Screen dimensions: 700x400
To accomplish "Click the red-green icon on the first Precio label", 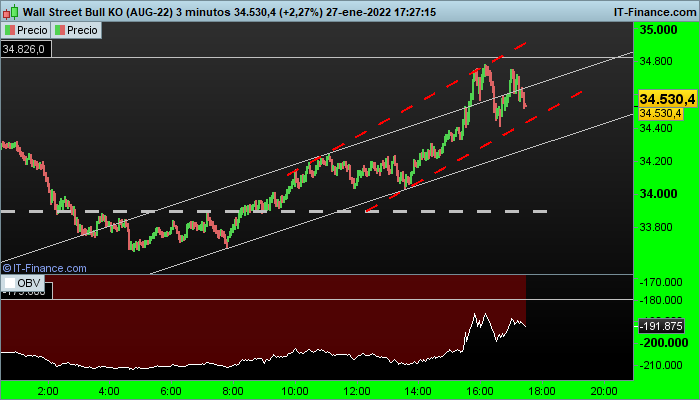I will tap(10, 30).
